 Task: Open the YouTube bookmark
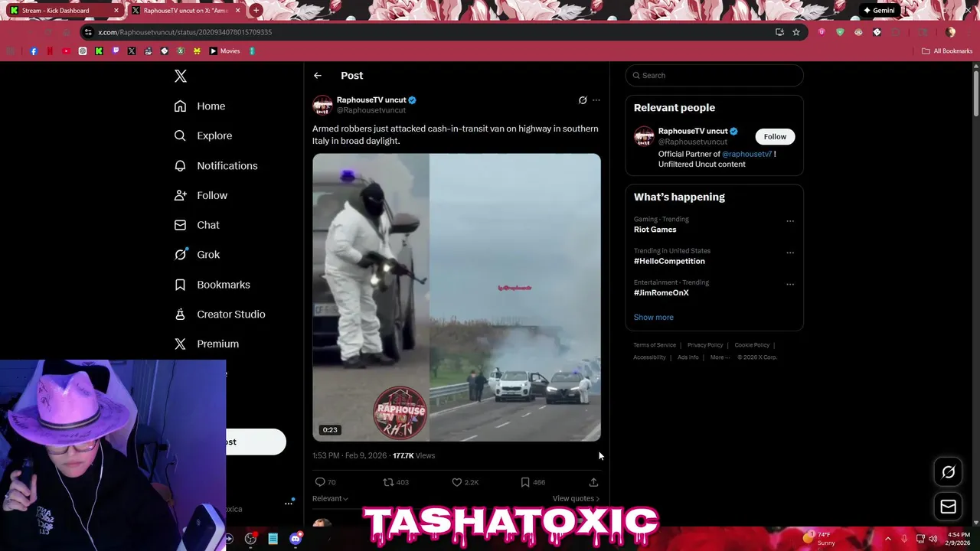pyautogui.click(x=66, y=51)
